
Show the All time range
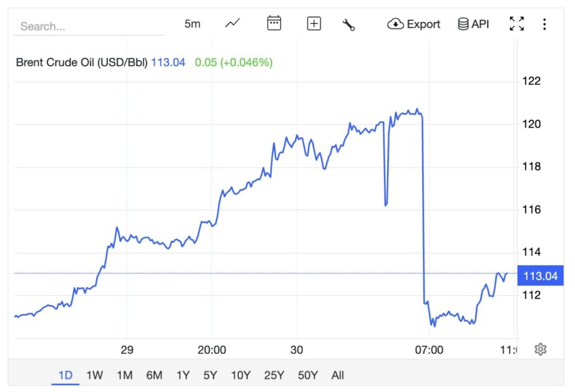[337, 375]
